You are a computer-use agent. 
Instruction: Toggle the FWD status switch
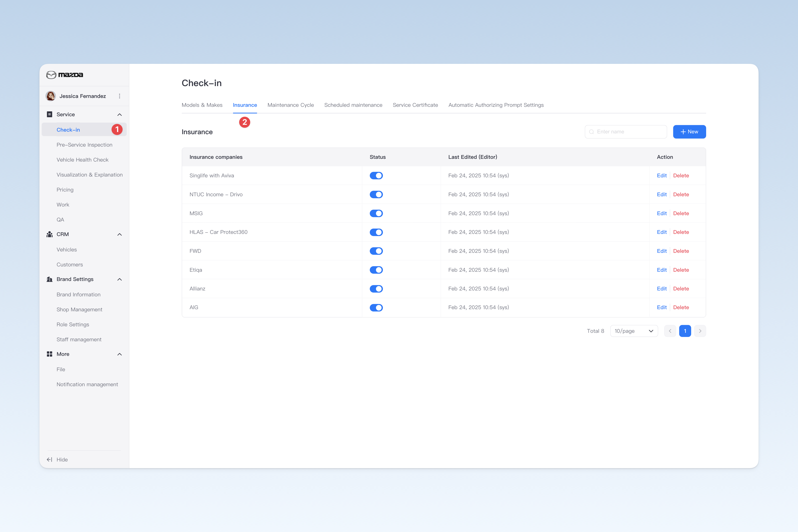[x=376, y=251]
